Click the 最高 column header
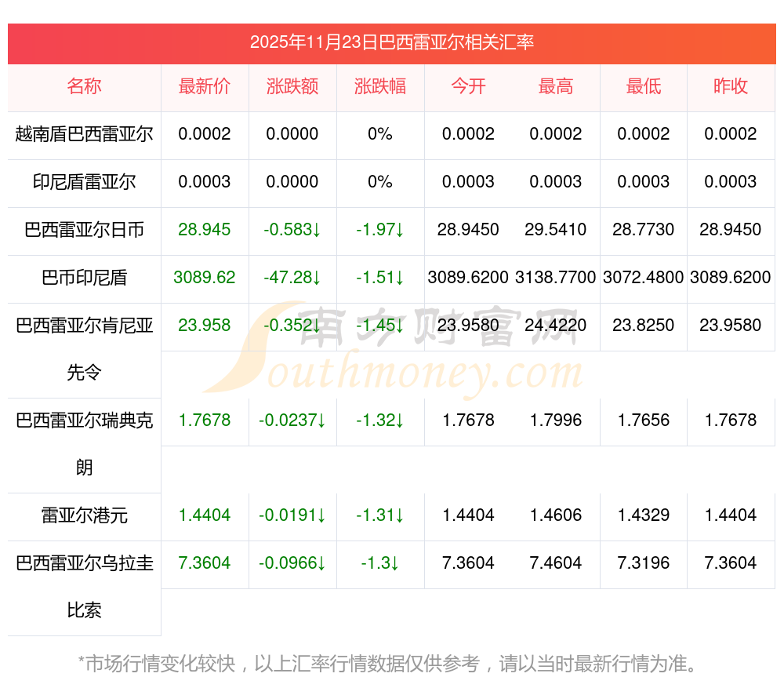784x688 pixels. [x=556, y=87]
